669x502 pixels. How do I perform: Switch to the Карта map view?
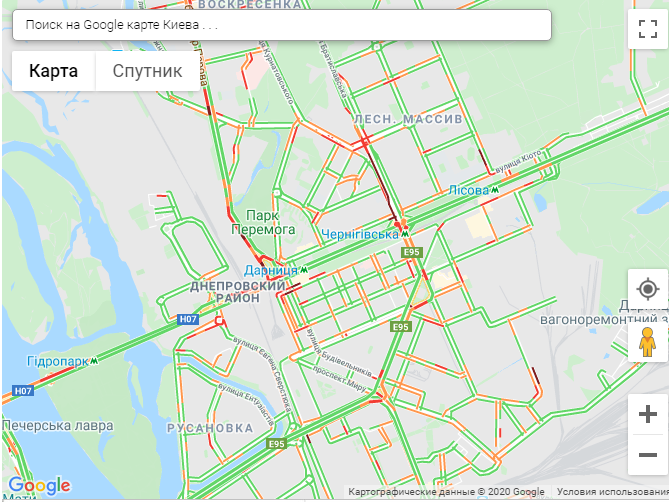(53, 71)
